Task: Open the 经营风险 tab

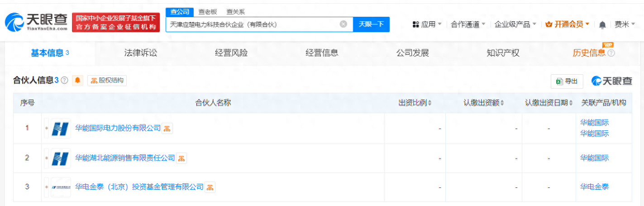Action: (x=231, y=53)
